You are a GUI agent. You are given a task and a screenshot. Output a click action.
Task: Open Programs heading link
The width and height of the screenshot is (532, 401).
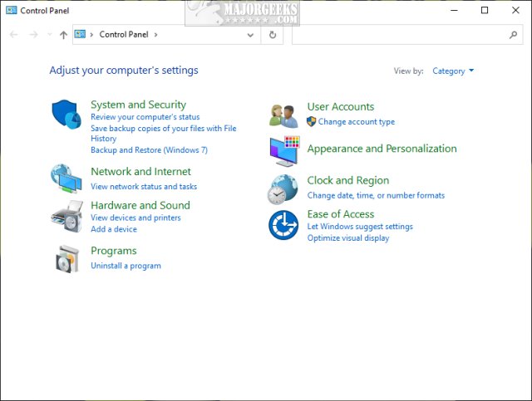coord(114,251)
